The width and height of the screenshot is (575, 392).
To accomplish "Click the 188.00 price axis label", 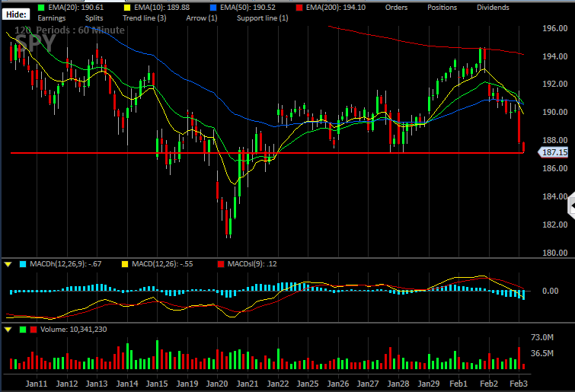I will (x=555, y=140).
